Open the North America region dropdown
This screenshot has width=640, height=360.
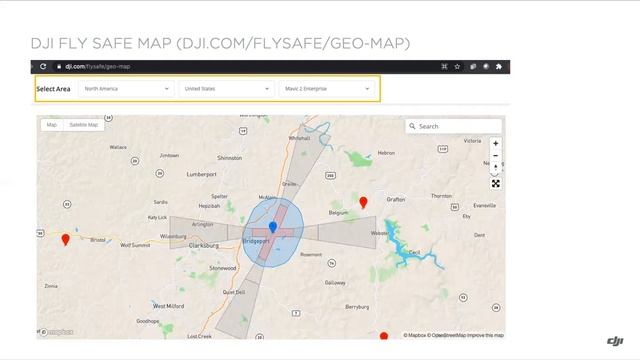pos(126,89)
